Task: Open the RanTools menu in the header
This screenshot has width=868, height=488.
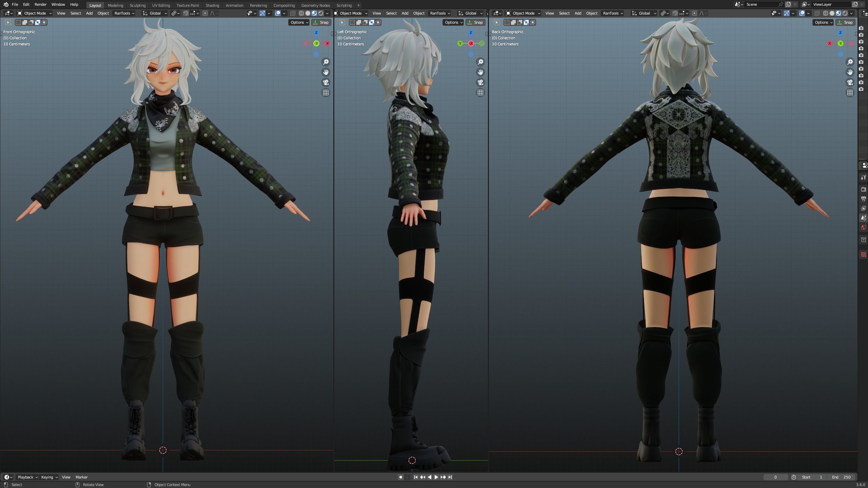Action: click(124, 13)
